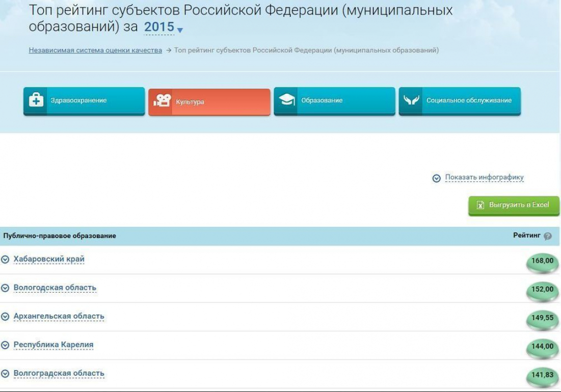Screen dimensions: 561x392
Task: Click the graduation cap icon on Образование
Action: (286, 99)
